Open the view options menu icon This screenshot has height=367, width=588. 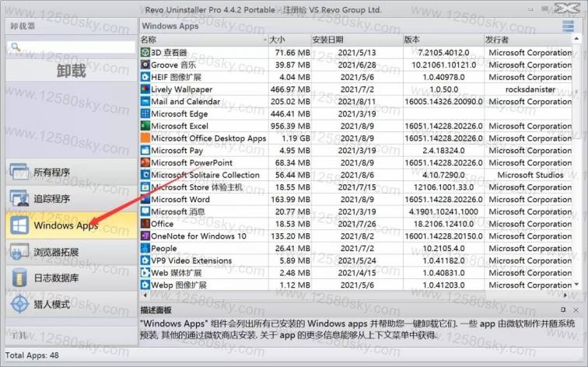568,26
